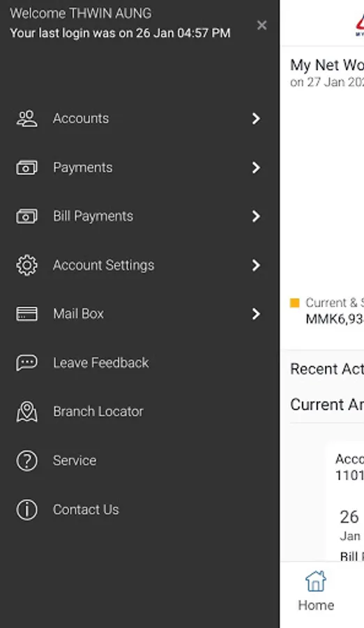Select the Service menu item
Screen dimensions: 364x628
coord(139,461)
